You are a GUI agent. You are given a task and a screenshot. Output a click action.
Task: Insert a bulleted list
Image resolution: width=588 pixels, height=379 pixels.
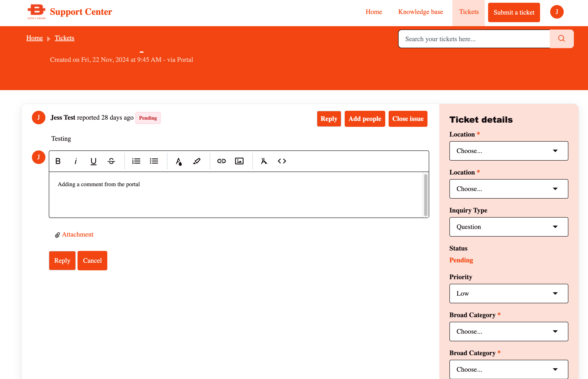click(x=154, y=161)
